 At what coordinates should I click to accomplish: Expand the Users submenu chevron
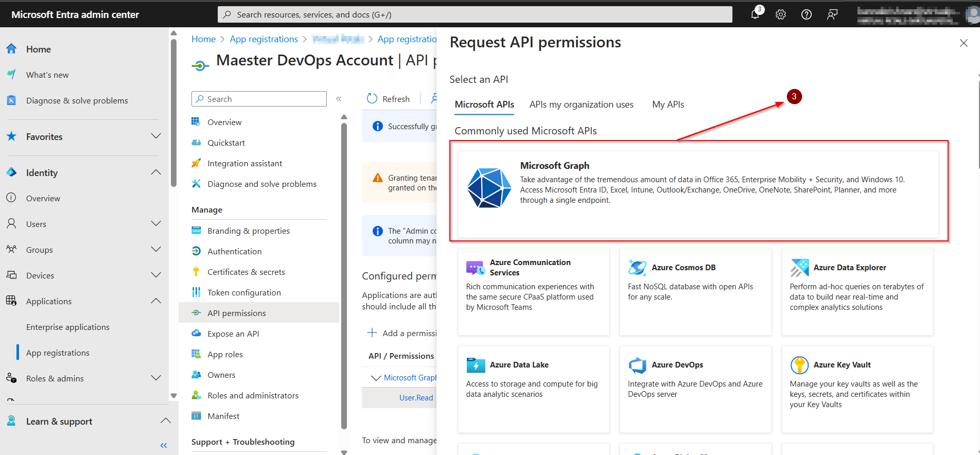pos(156,223)
